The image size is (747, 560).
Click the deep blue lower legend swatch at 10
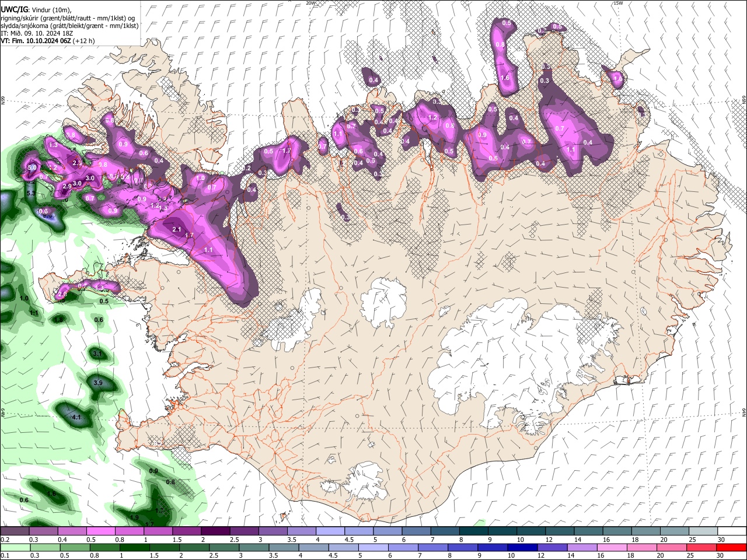point(521,548)
